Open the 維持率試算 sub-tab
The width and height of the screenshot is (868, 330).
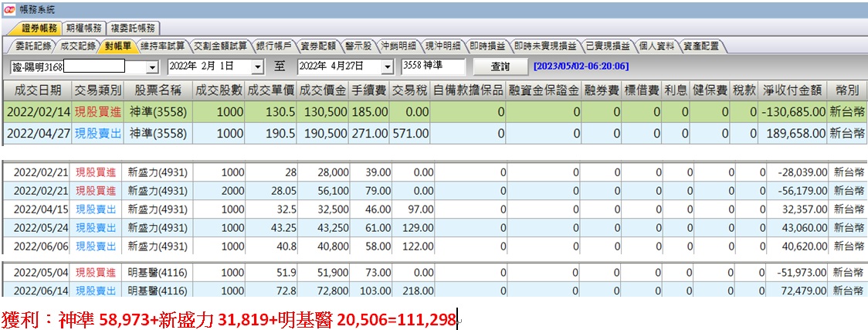point(163,46)
